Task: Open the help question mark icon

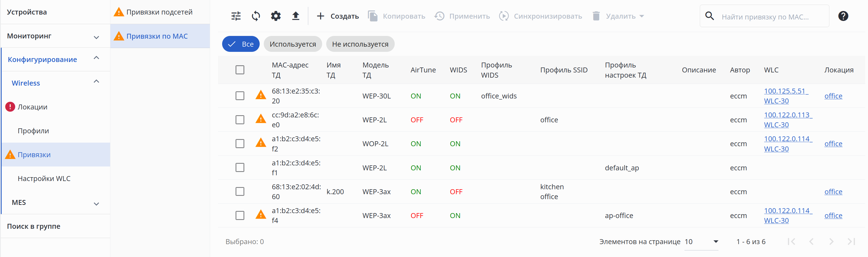Action: point(843,16)
